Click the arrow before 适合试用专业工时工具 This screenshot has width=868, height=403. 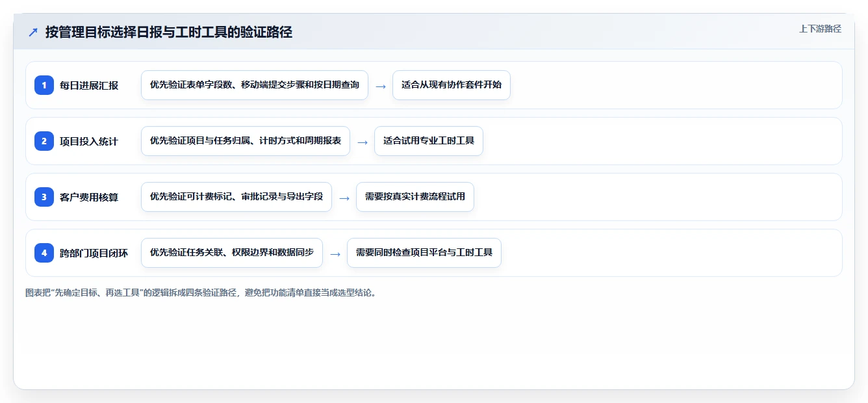click(x=363, y=142)
